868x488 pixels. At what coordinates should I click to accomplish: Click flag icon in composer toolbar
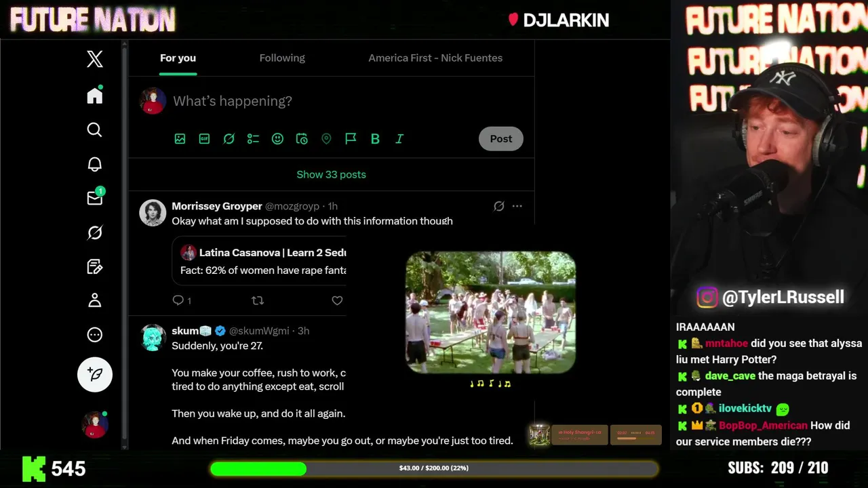[351, 138]
